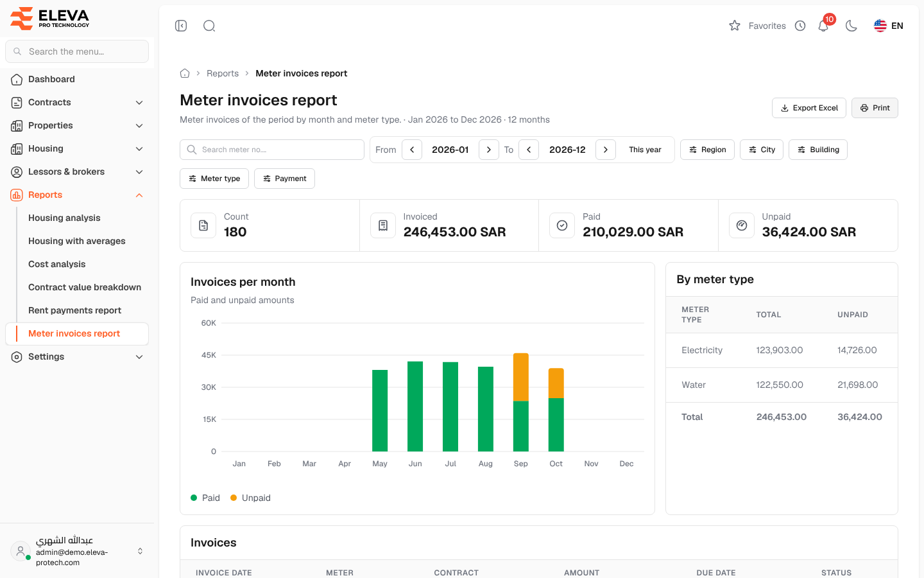Open the top bar search icon

pyautogui.click(x=209, y=26)
